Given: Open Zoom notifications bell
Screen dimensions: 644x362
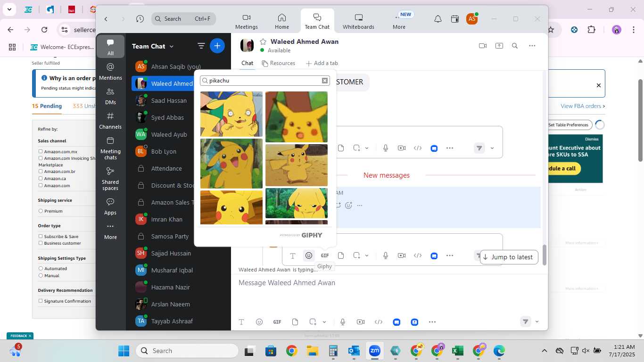Looking at the screenshot, I should click(438, 19).
